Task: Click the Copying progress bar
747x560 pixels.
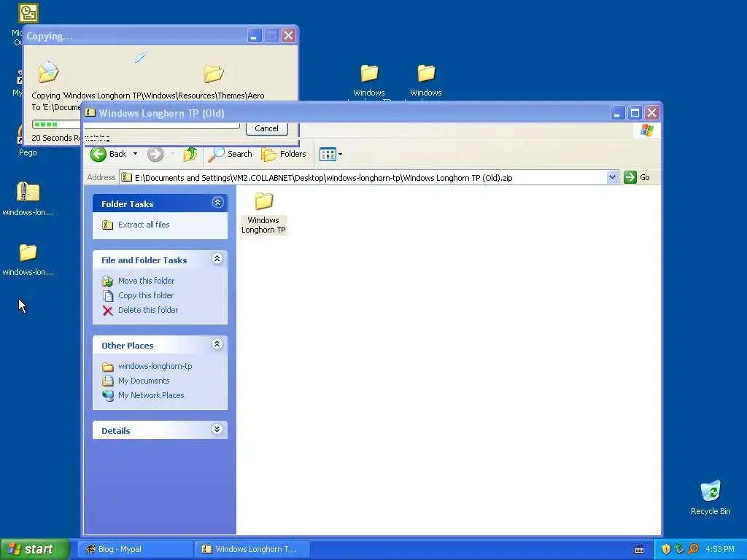Action: (136, 125)
